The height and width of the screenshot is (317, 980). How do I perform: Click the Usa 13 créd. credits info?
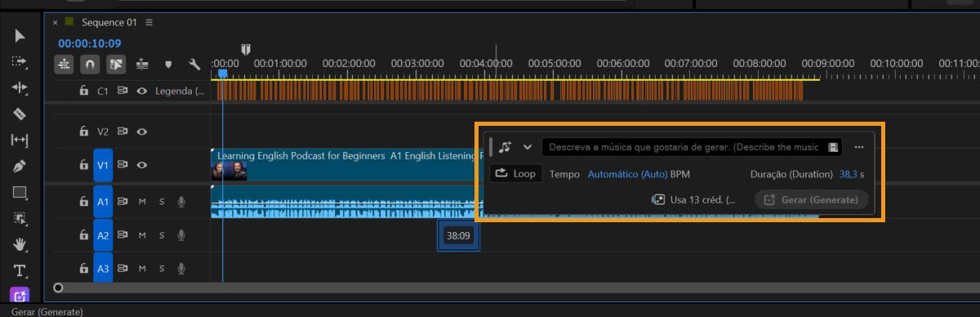pos(693,199)
